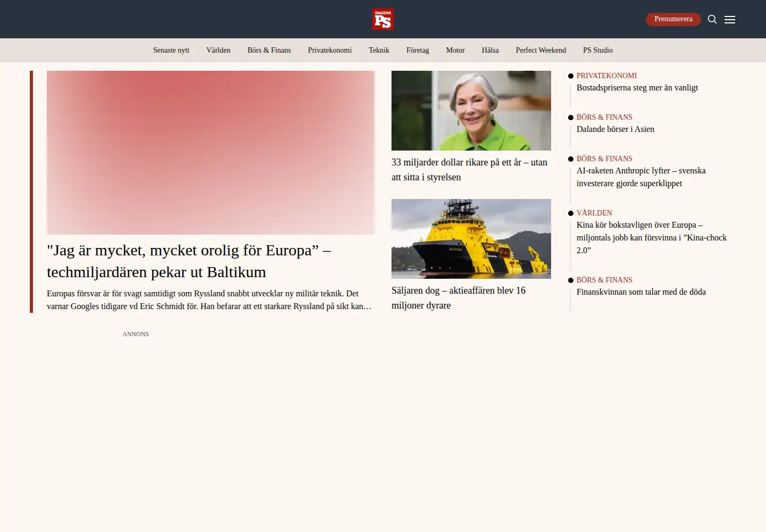Click the ANNONS label text
Viewport: 766px width, 532px height.
pyautogui.click(x=136, y=334)
